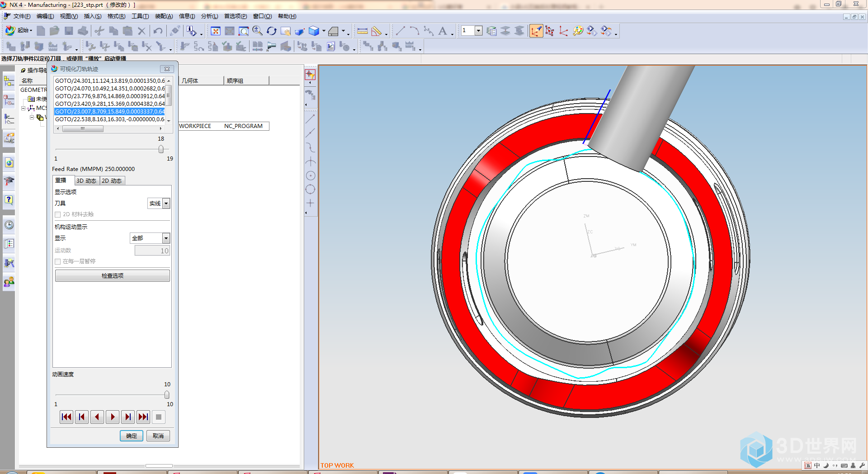Check the 2D 材料去除 checkbox
Screen dimensions: 868x474
point(57,214)
